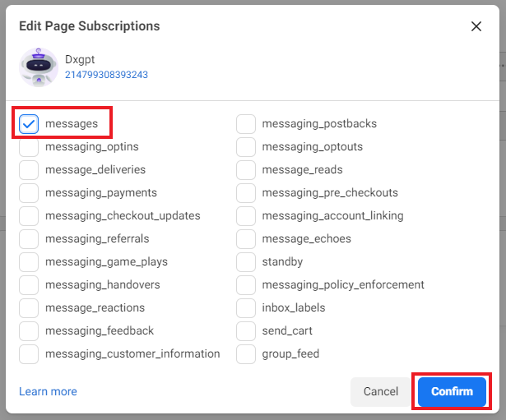Enable message_deliveries checkbox
Viewport: 506px width, 420px height.
29,170
